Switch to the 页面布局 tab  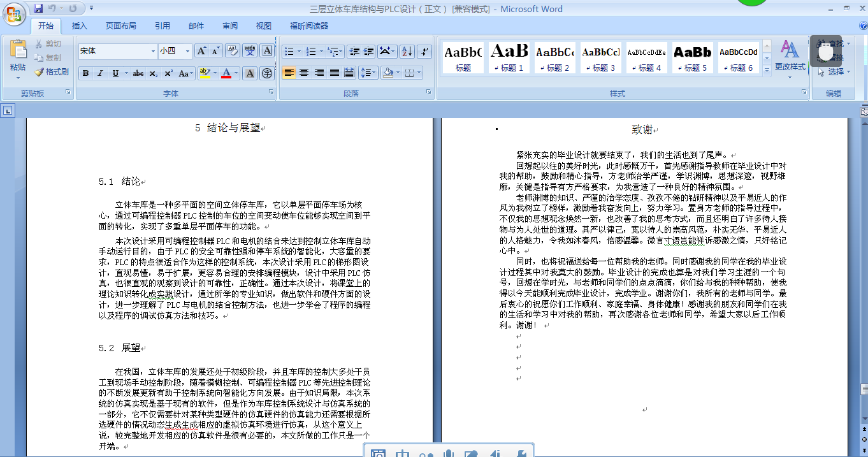(x=120, y=26)
